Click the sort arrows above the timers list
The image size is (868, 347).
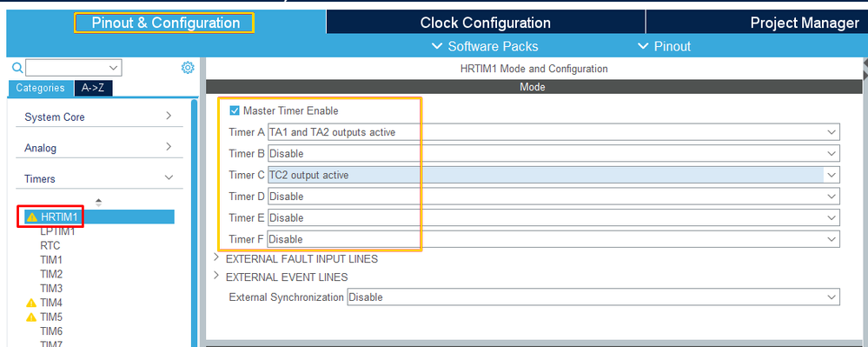[98, 203]
